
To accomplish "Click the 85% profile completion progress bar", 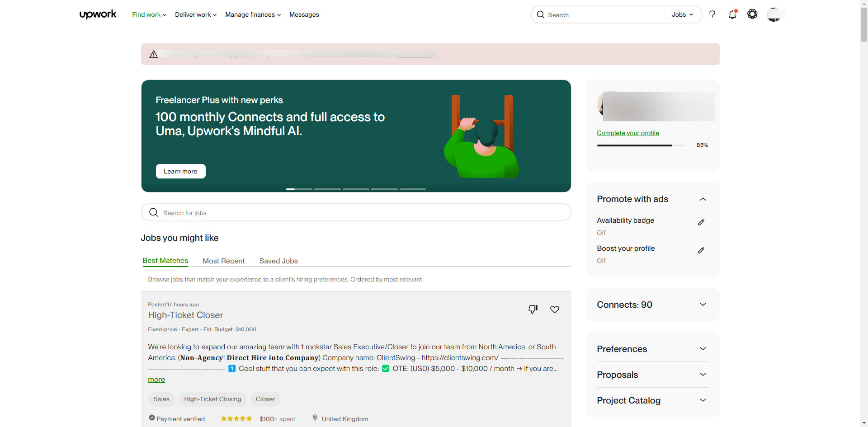I will (x=641, y=145).
